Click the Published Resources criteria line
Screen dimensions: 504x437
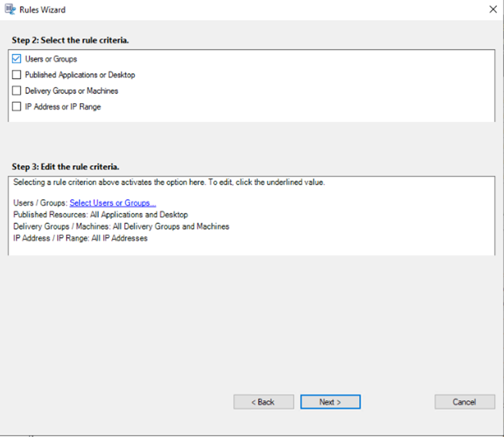click(x=100, y=215)
